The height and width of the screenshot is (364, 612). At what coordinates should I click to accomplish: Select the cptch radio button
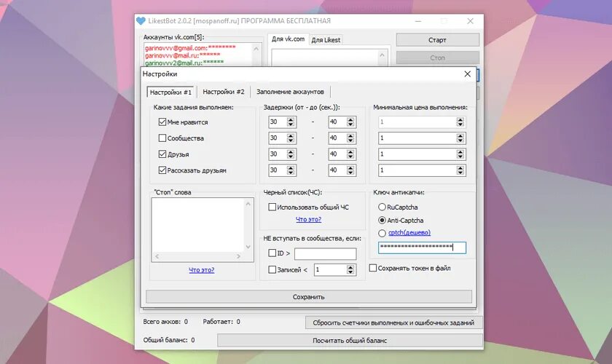(382, 233)
